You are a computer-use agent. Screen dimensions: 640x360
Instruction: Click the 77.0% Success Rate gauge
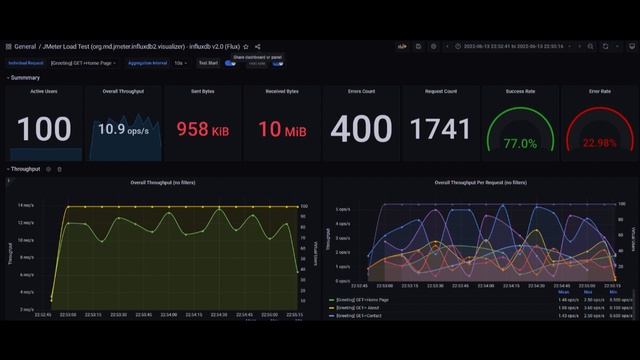point(520,129)
